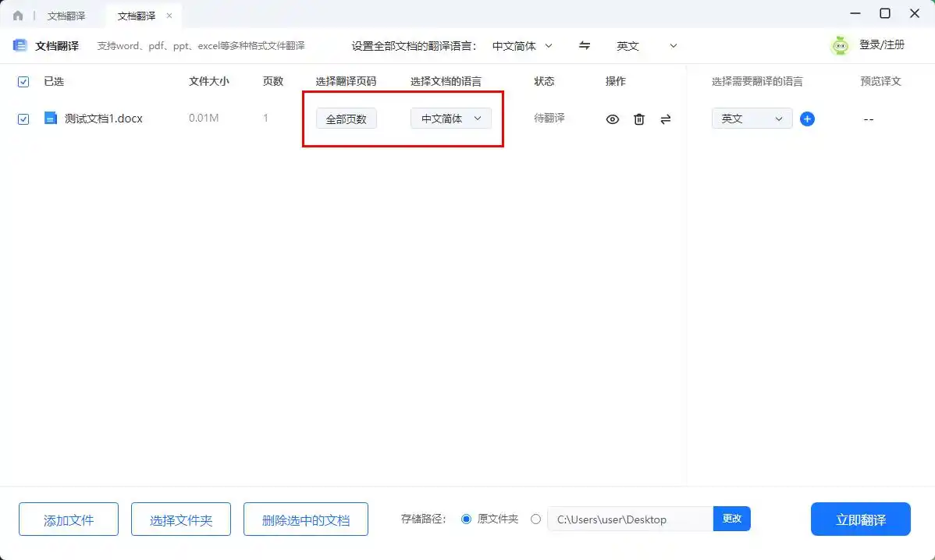The width and height of the screenshot is (935, 560).
Task: Click the Word document icon beside 测试文档1.docx
Action: [x=49, y=119]
